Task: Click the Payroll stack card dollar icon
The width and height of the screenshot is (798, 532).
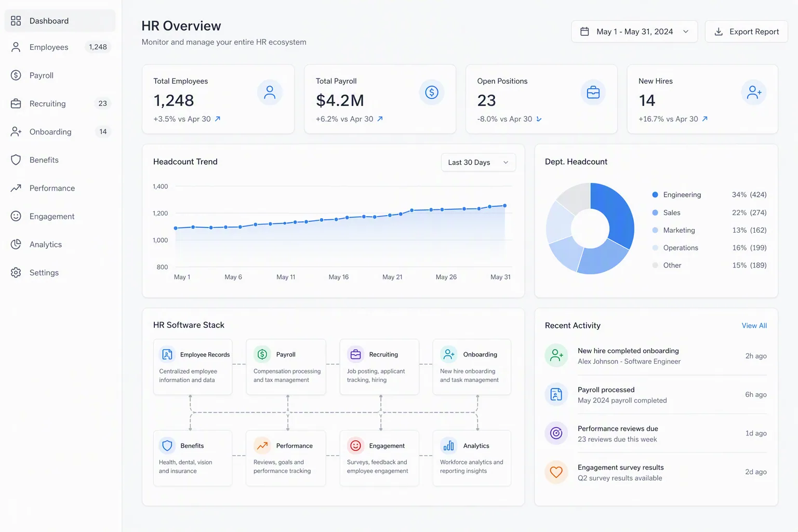Action: pyautogui.click(x=262, y=354)
